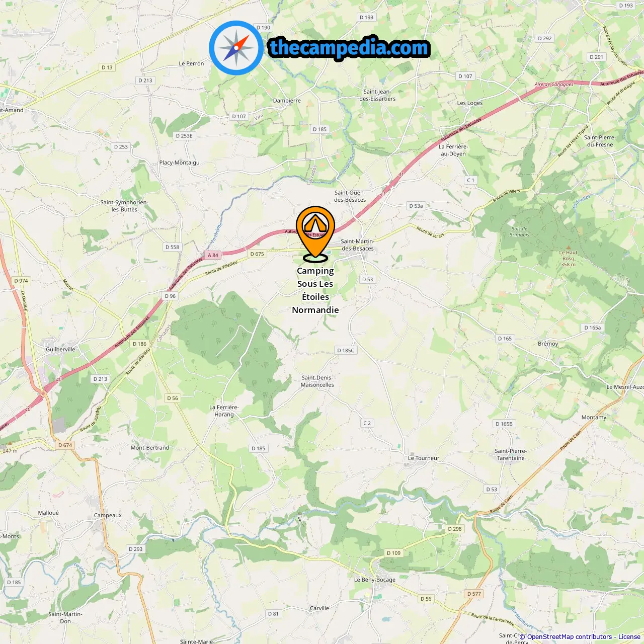Click the Aire de Cahagnes rest area label
This screenshot has height=644, width=644.
coord(554,85)
